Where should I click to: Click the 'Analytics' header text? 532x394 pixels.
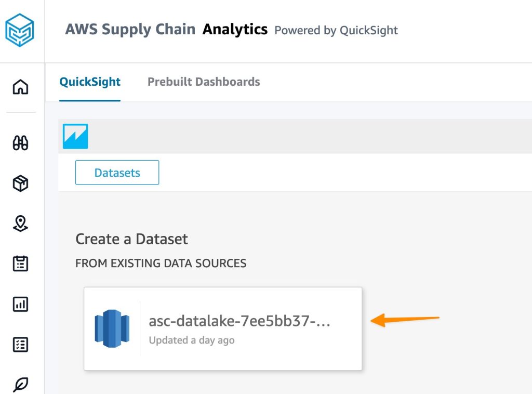235,30
